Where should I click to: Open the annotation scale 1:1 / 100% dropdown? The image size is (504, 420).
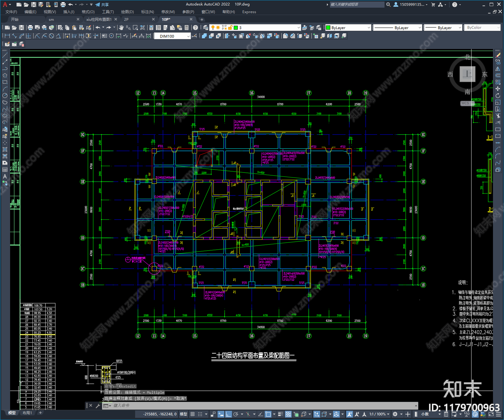pyautogui.click(x=380, y=414)
